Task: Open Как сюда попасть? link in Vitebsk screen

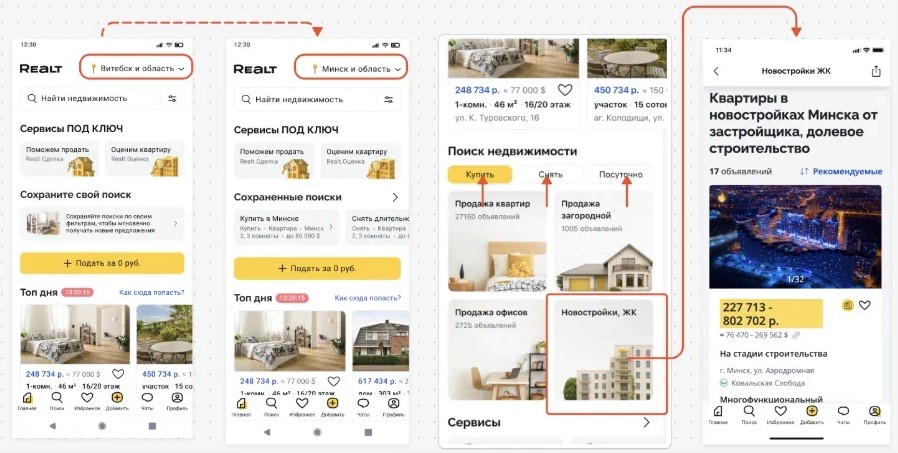Action: click(x=152, y=292)
